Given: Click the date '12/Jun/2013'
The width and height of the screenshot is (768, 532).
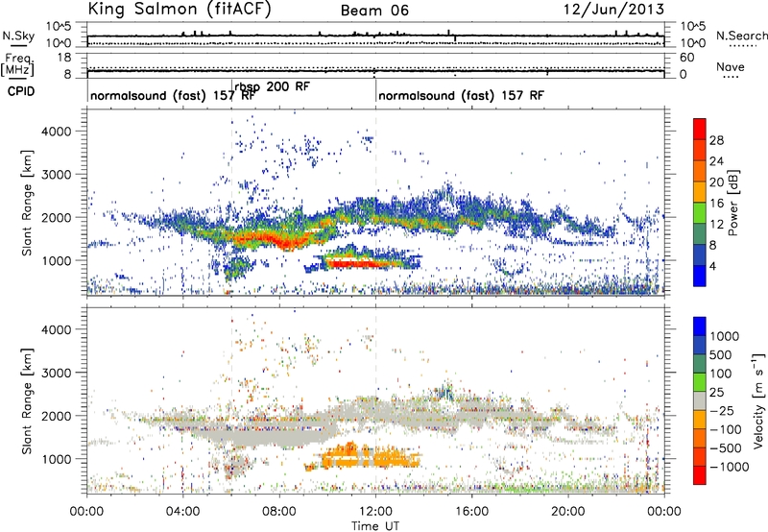Looking at the screenshot, I should (x=613, y=9).
